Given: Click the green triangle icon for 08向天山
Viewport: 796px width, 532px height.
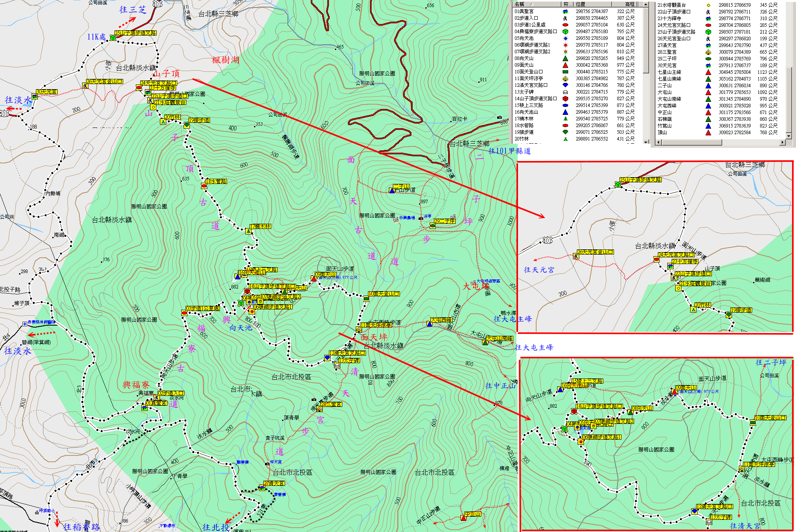Looking at the screenshot, I should [565, 58].
